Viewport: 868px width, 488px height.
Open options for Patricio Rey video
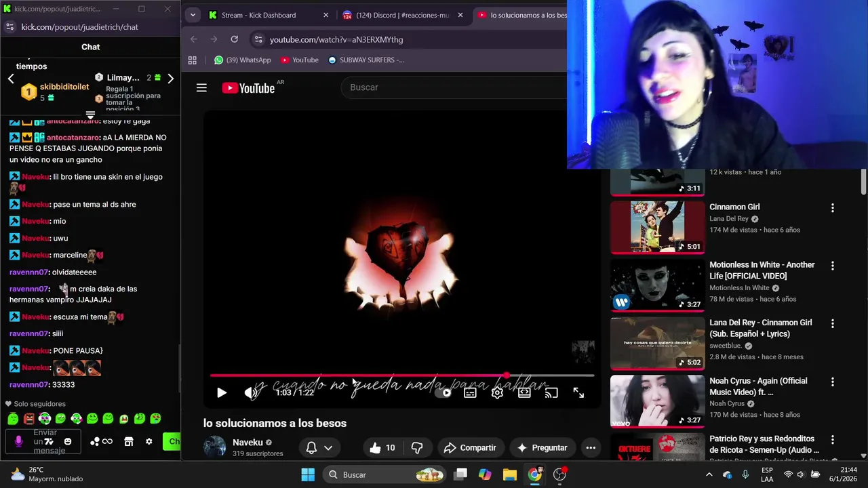coord(833,441)
